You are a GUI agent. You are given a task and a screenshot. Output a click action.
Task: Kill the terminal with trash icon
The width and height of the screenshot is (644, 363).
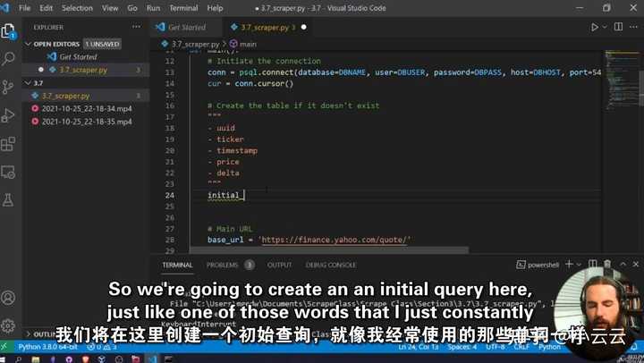[x=607, y=265]
